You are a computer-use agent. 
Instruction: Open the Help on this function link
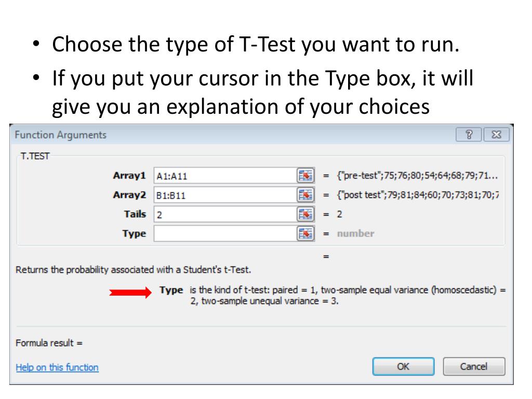click(57, 367)
